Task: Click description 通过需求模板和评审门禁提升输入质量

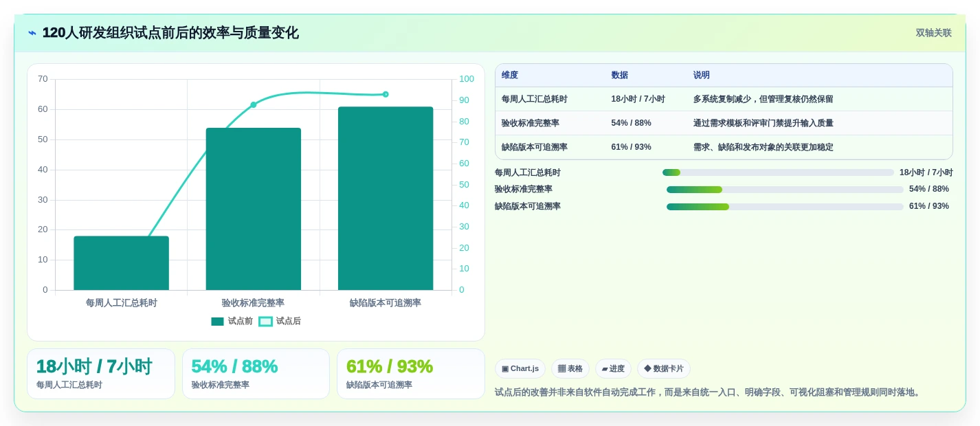Action: click(763, 123)
